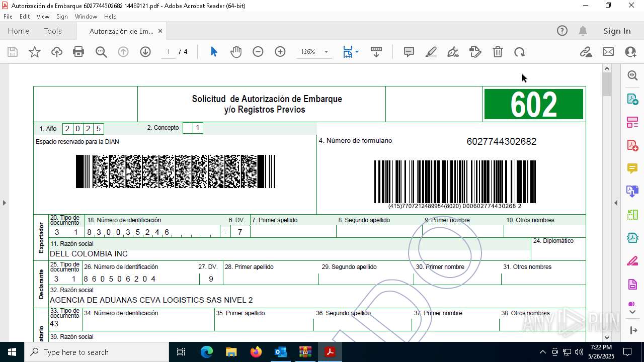Open the Edit menu

25,16
